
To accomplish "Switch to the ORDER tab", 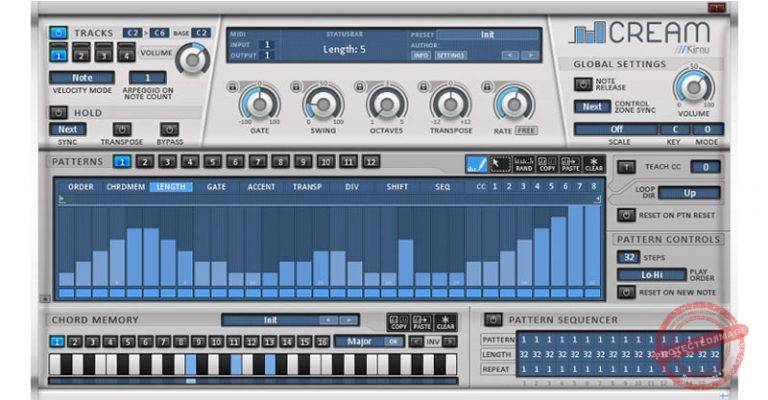I will click(x=81, y=187).
